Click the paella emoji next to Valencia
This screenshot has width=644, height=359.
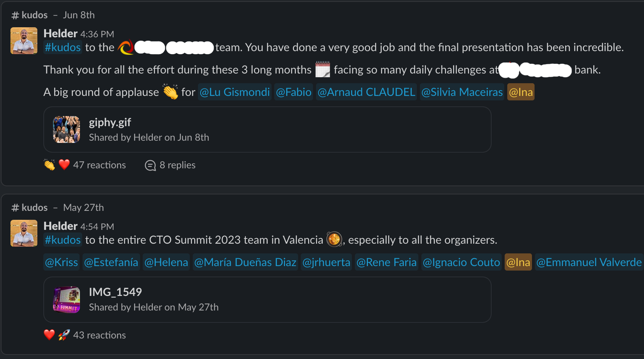[x=334, y=239]
